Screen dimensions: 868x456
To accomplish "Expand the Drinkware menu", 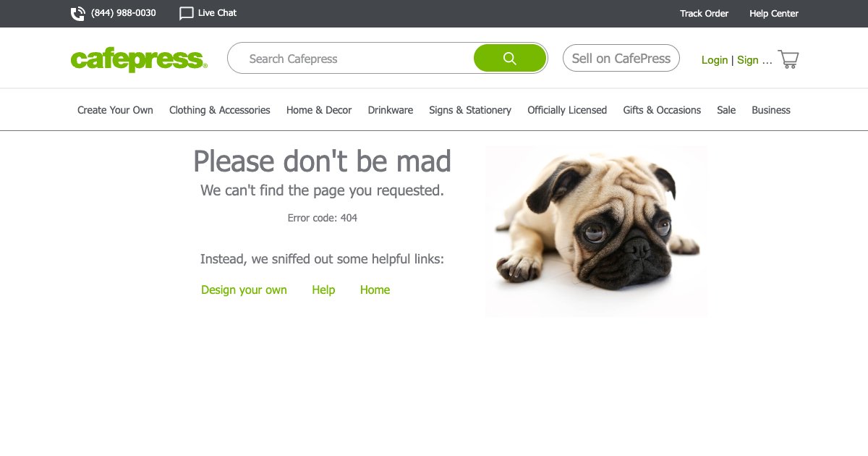I will coord(390,110).
